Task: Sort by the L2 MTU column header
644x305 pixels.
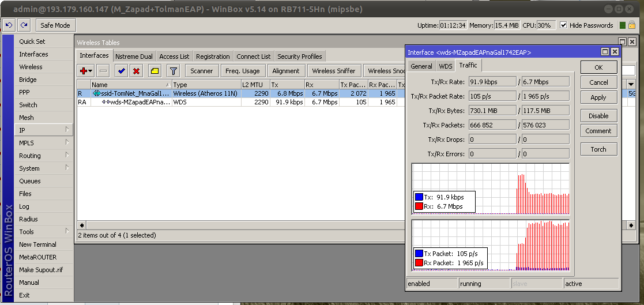Action: (255, 85)
